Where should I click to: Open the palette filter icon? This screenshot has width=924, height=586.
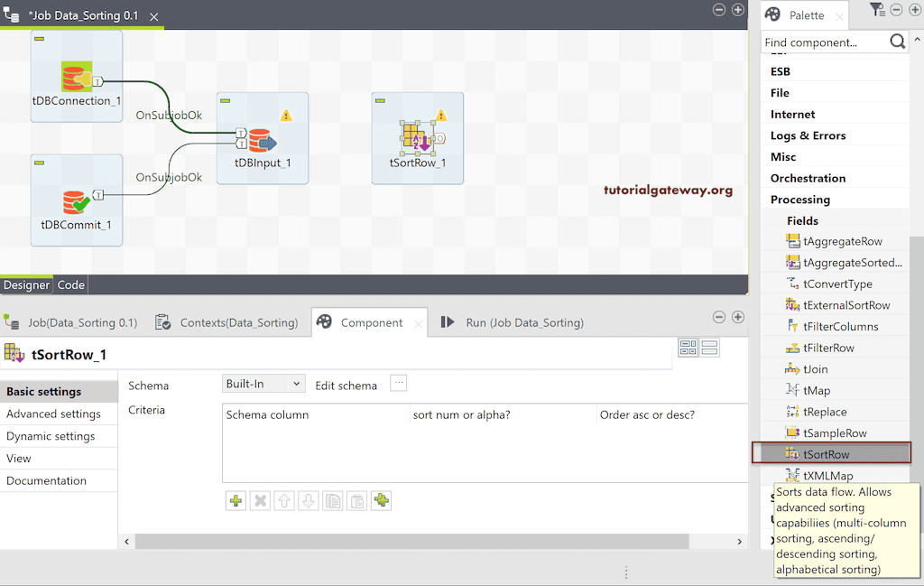(x=876, y=9)
